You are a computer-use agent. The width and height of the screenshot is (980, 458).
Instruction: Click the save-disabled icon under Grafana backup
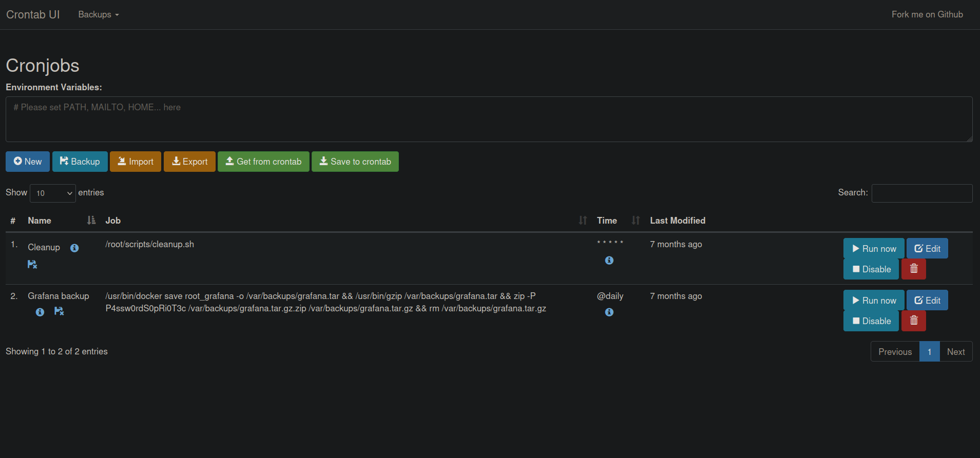[59, 311]
